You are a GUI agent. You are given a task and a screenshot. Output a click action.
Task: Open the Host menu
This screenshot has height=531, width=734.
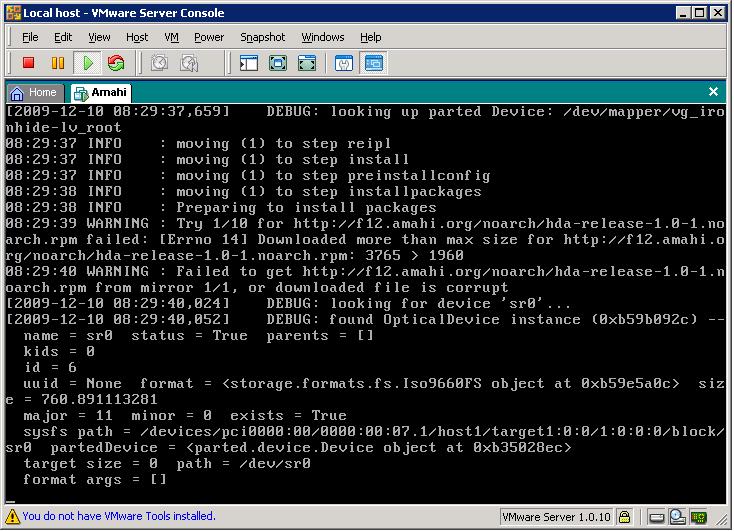[x=137, y=37]
